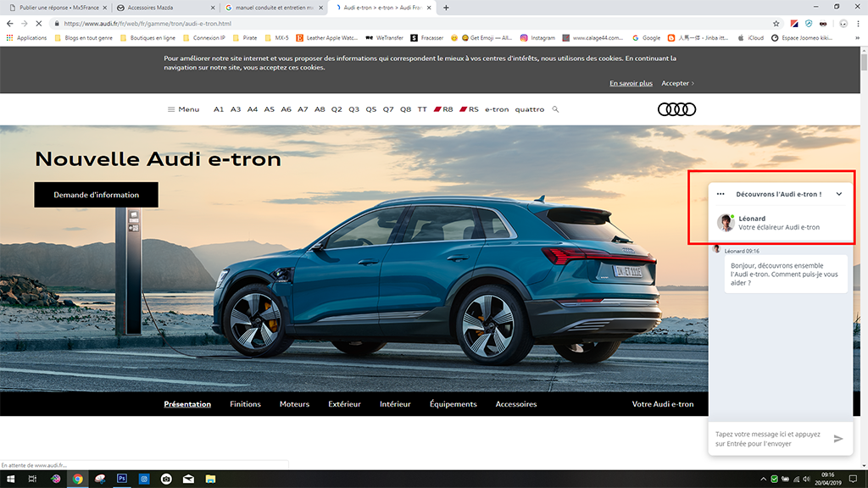Switch to the Accessoires Mazda tab

tap(165, 8)
